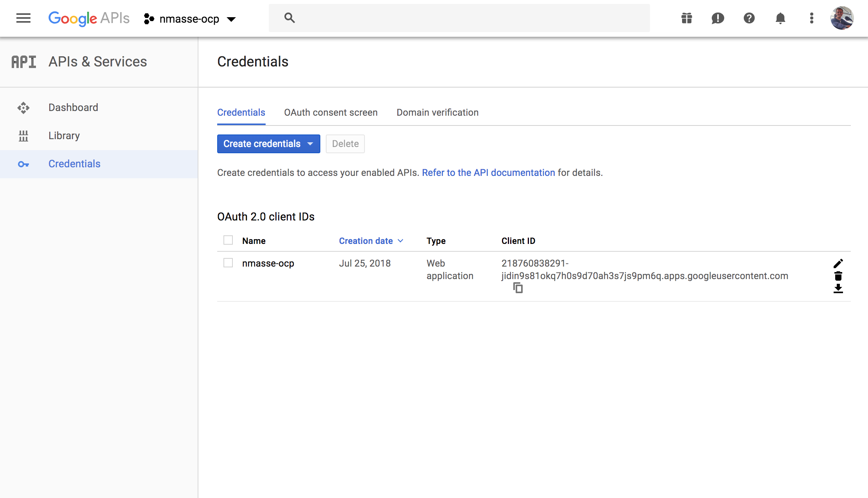This screenshot has height=498, width=868.
Task: Click the help question mark icon
Action: 749,18
